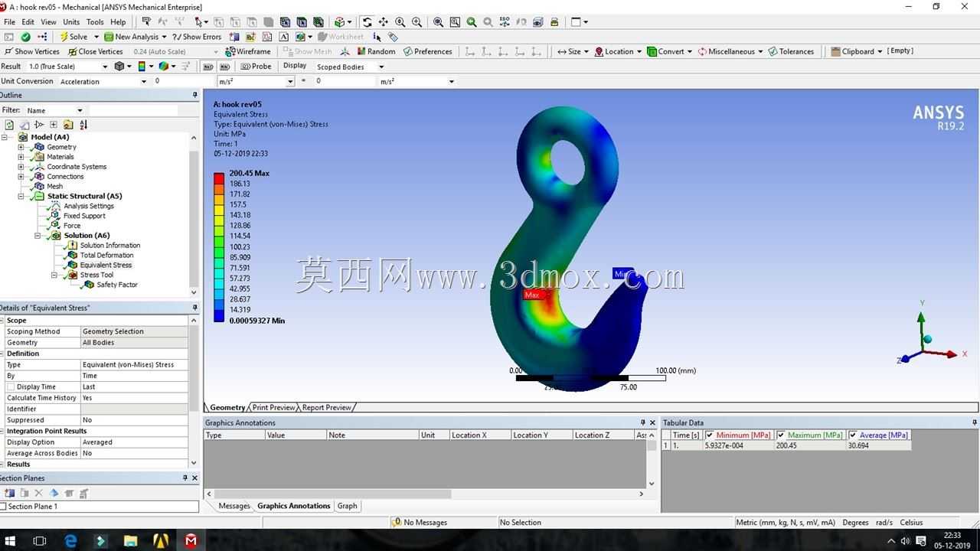Open the Miscellaneous dropdown button
The height and width of the screenshot is (551, 980).
point(730,51)
